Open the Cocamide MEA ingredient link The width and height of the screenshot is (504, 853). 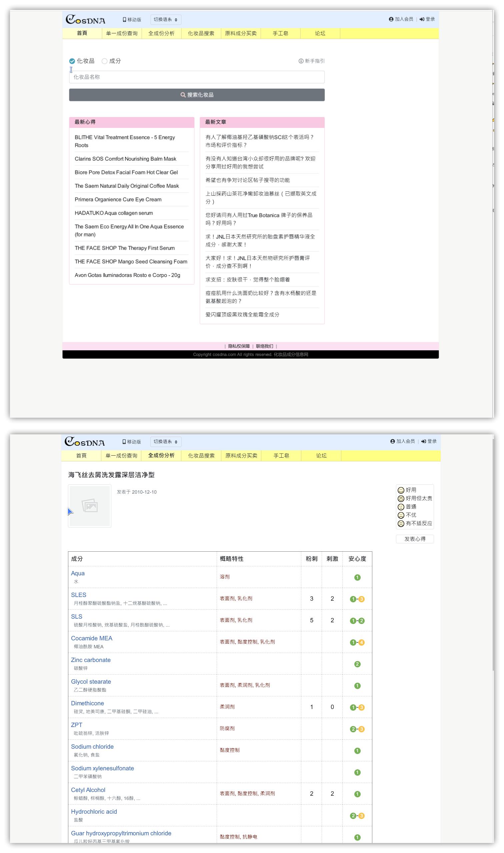[x=92, y=639]
